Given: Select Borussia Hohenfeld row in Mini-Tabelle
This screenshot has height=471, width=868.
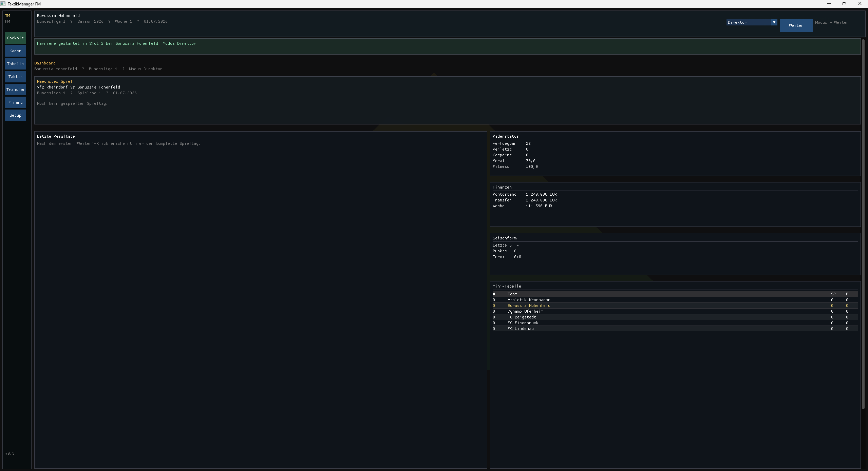Looking at the screenshot, I should click(529, 306).
